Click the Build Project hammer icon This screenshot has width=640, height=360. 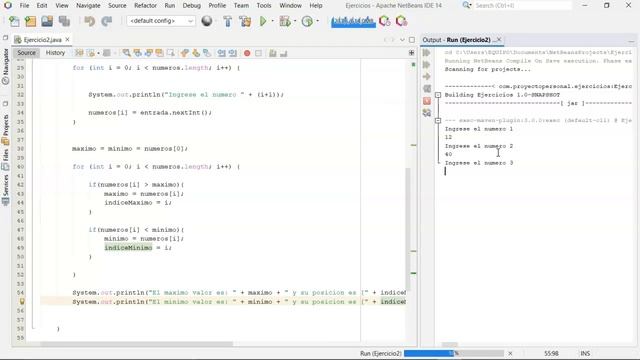228,21
